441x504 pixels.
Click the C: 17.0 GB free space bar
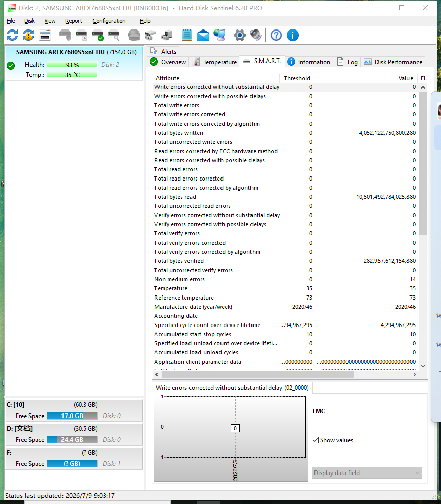point(72,416)
